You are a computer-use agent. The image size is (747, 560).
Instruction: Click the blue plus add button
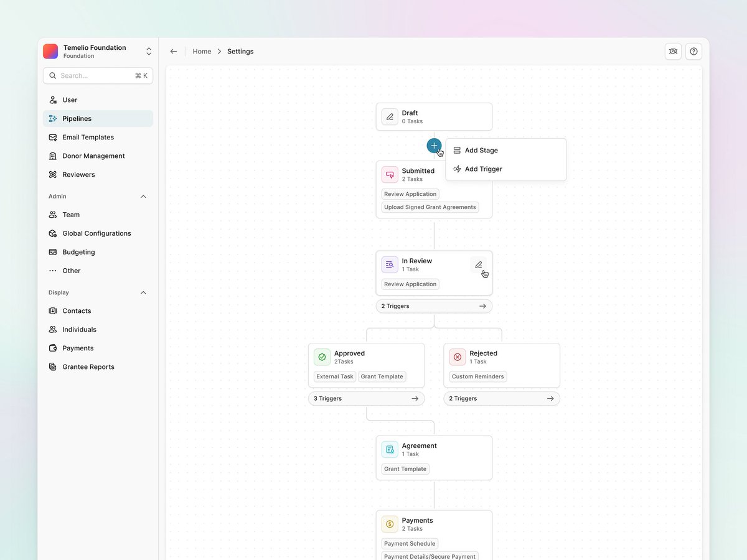coord(434,146)
